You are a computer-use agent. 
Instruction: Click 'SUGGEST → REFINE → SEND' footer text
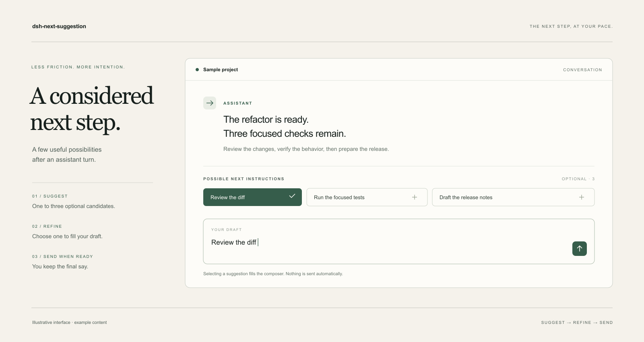[577, 323]
